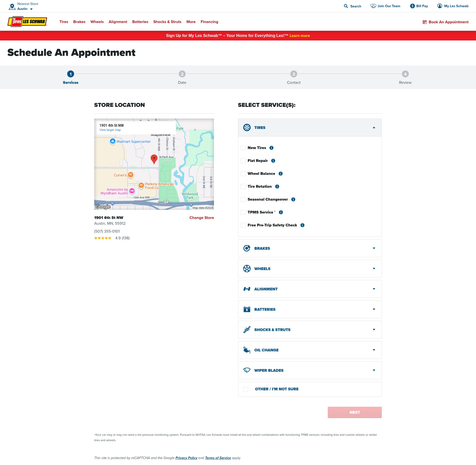Click the Oil Change oil can icon
The image size is (476, 465).
pyautogui.click(x=247, y=350)
